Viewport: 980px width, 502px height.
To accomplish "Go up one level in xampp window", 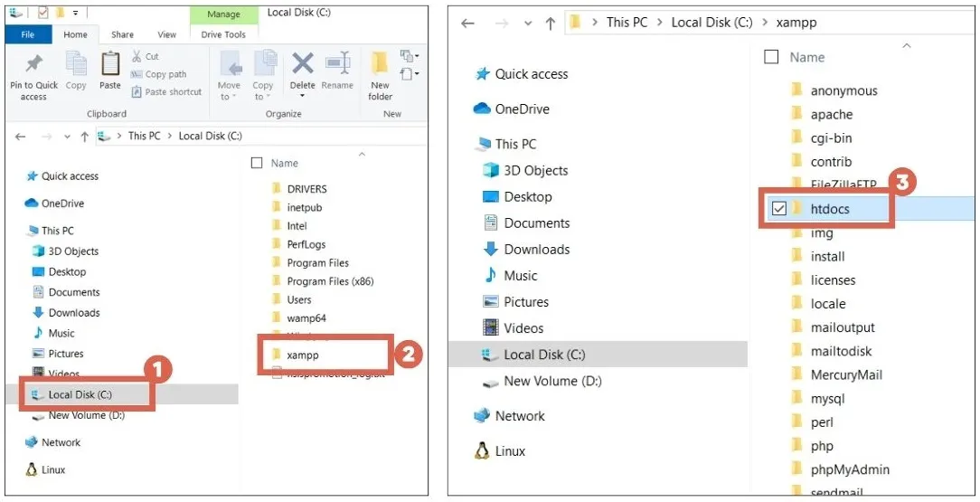I will pos(550,24).
